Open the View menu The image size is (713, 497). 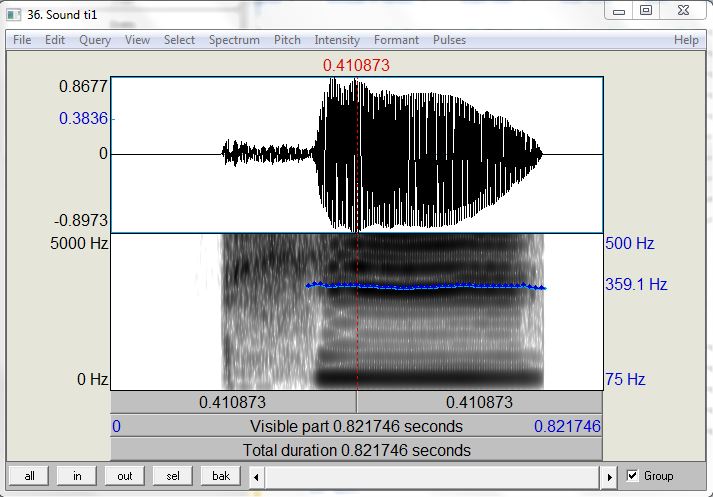coord(137,40)
